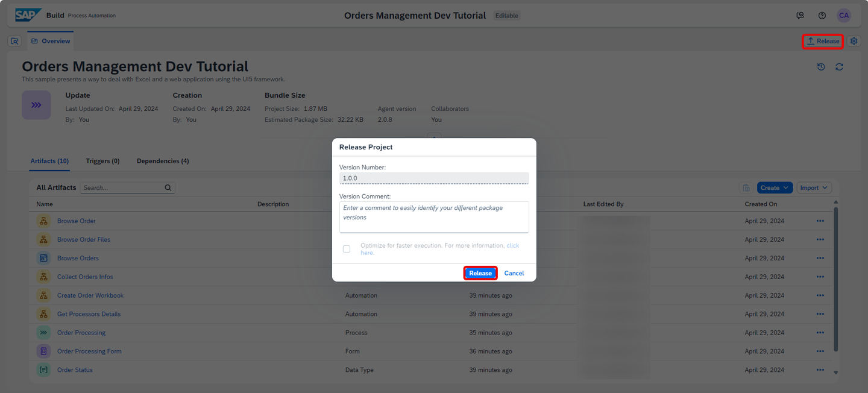
Task: Open more options for Collect Orders Infos row
Action: click(x=820, y=277)
